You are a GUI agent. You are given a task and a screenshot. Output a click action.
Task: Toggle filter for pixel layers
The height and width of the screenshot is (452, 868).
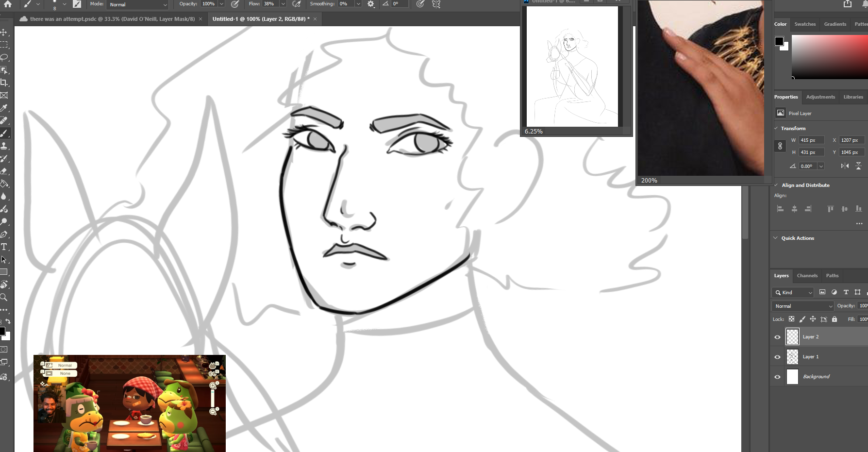822,292
